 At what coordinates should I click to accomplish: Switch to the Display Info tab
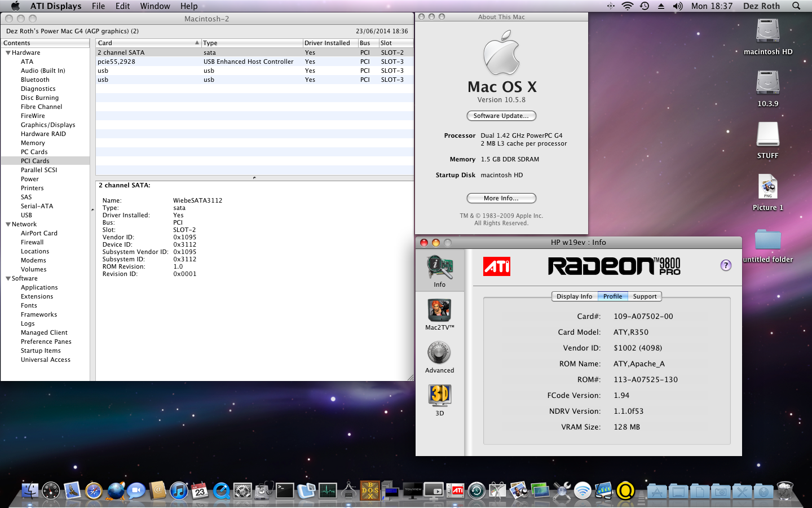pos(574,296)
